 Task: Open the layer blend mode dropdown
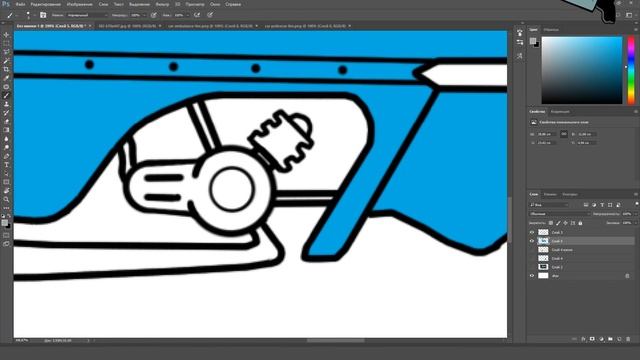tap(560, 214)
